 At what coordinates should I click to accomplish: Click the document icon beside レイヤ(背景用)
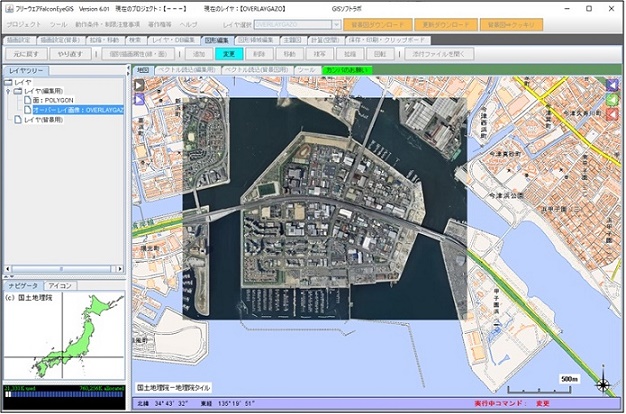click(x=18, y=119)
